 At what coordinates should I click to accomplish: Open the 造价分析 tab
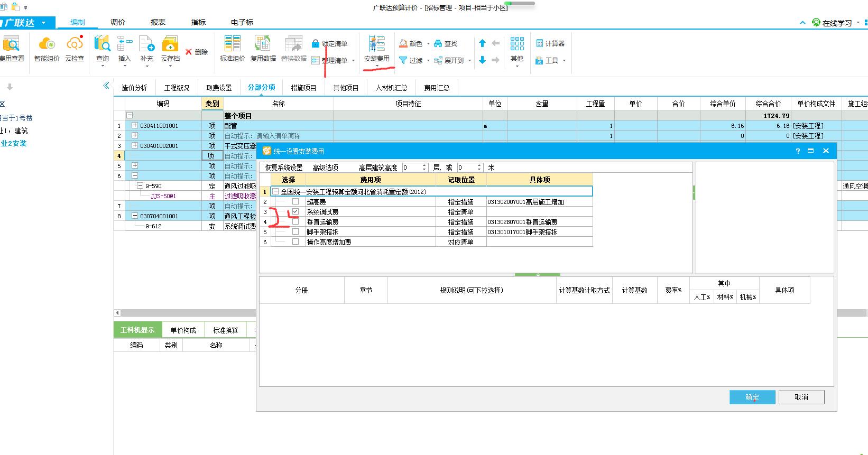pos(134,88)
